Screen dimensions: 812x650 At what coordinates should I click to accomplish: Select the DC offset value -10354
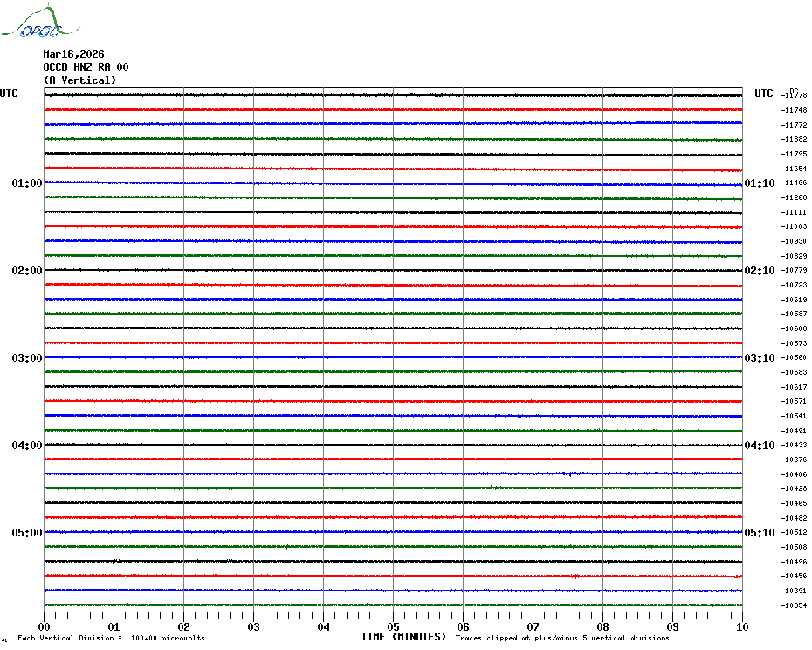point(795,605)
